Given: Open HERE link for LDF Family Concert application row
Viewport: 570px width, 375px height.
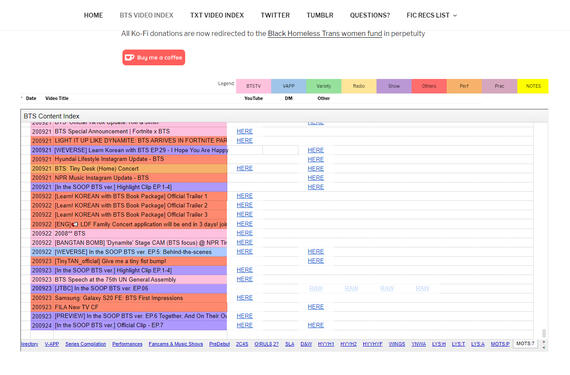Looking at the screenshot, I should 244,224.
